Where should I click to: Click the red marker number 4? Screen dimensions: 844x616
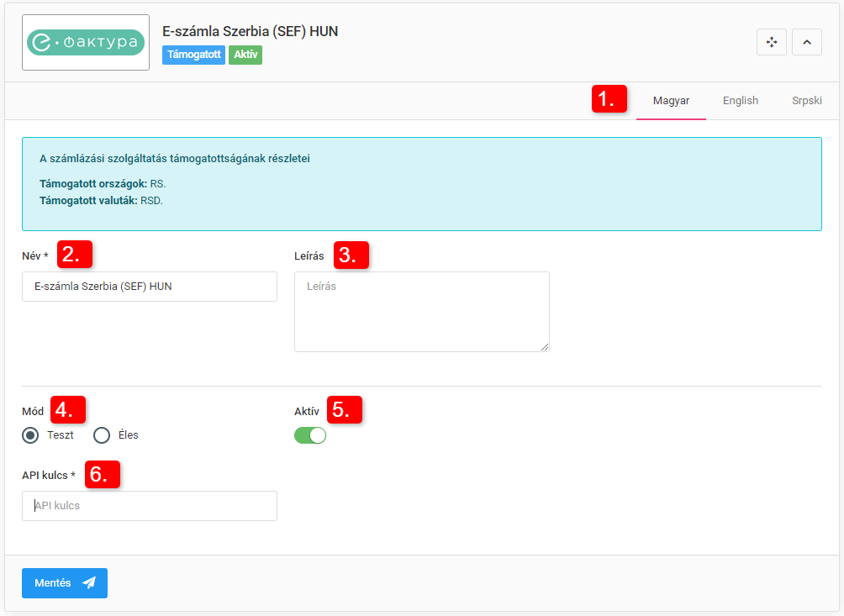[x=68, y=410]
